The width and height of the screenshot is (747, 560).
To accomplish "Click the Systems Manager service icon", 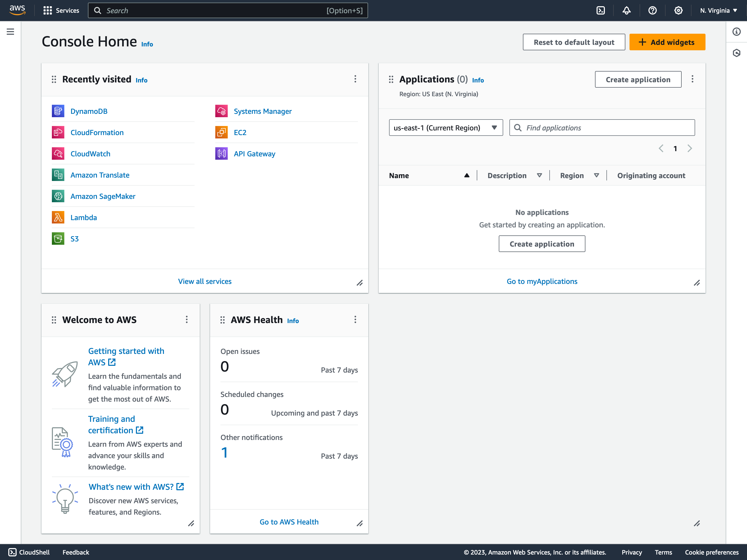I will coord(222,111).
